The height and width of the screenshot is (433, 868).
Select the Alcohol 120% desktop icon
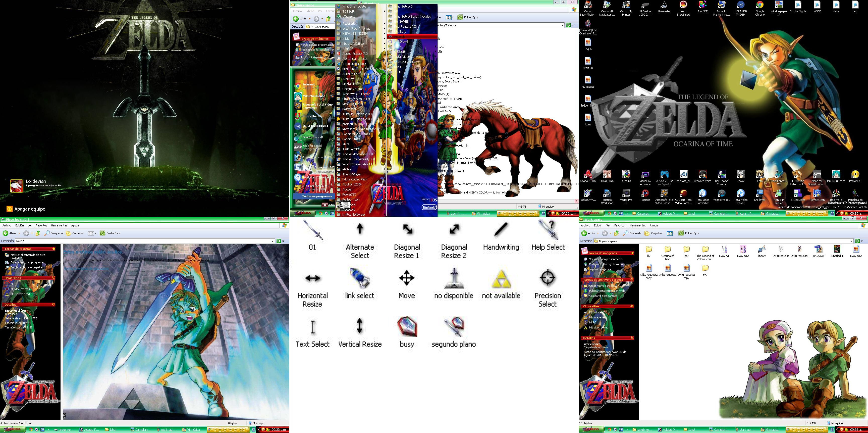[588, 176]
